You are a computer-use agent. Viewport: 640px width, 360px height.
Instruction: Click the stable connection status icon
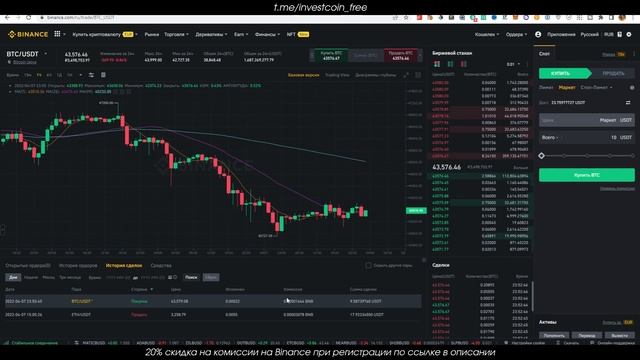6,343
